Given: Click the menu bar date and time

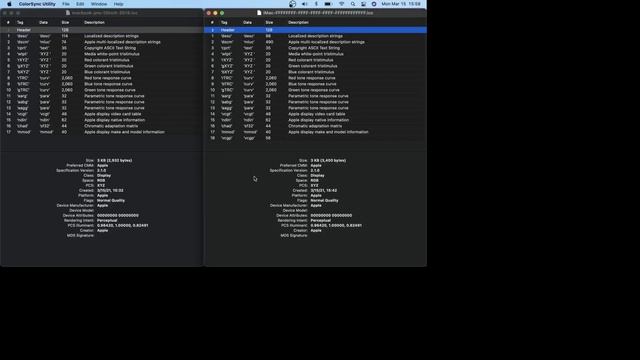Looking at the screenshot, I should [x=401, y=4].
